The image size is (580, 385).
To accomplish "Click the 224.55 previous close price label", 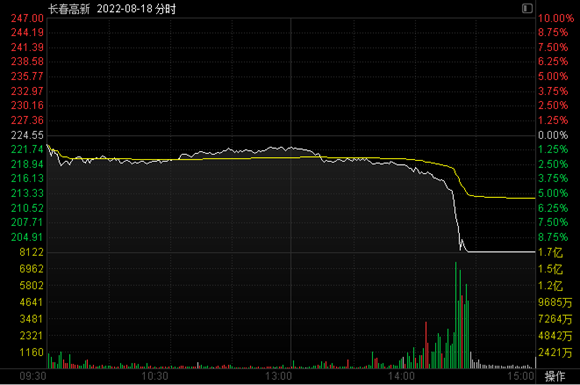I will pyautogui.click(x=27, y=135).
